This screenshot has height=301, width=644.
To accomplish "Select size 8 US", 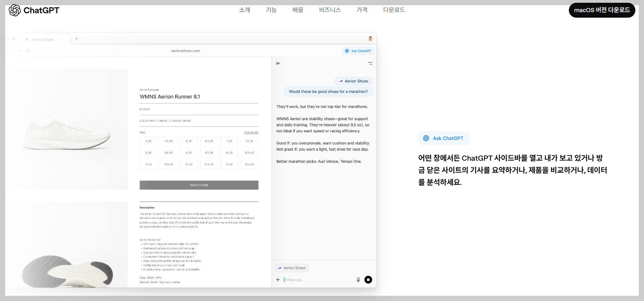I will click(149, 153).
